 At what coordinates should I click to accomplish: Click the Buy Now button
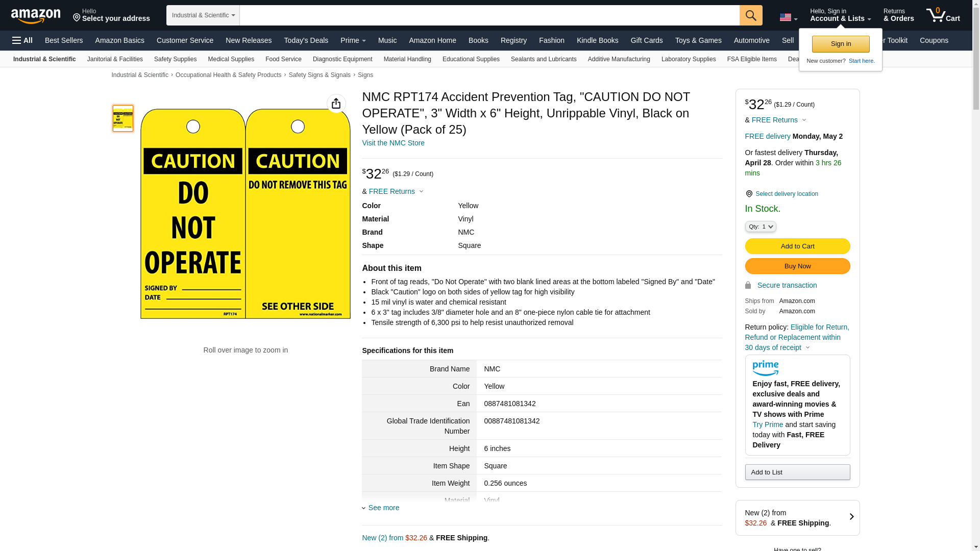click(797, 266)
